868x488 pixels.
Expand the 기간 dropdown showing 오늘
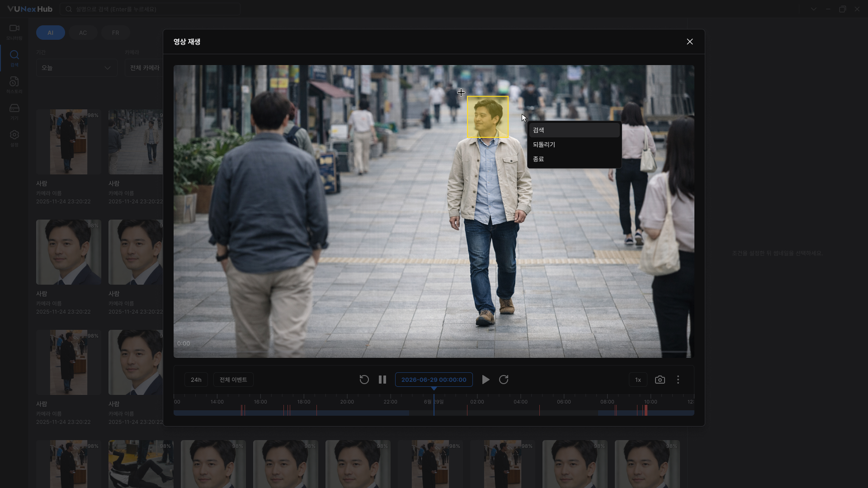[77, 68]
